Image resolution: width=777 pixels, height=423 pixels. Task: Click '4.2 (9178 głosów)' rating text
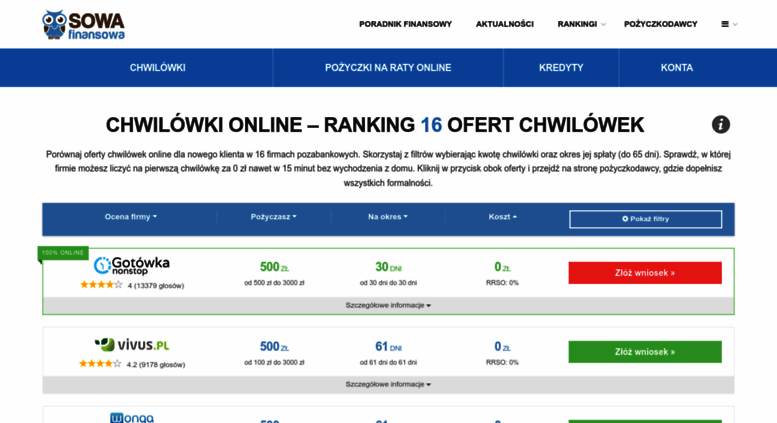coord(156,365)
